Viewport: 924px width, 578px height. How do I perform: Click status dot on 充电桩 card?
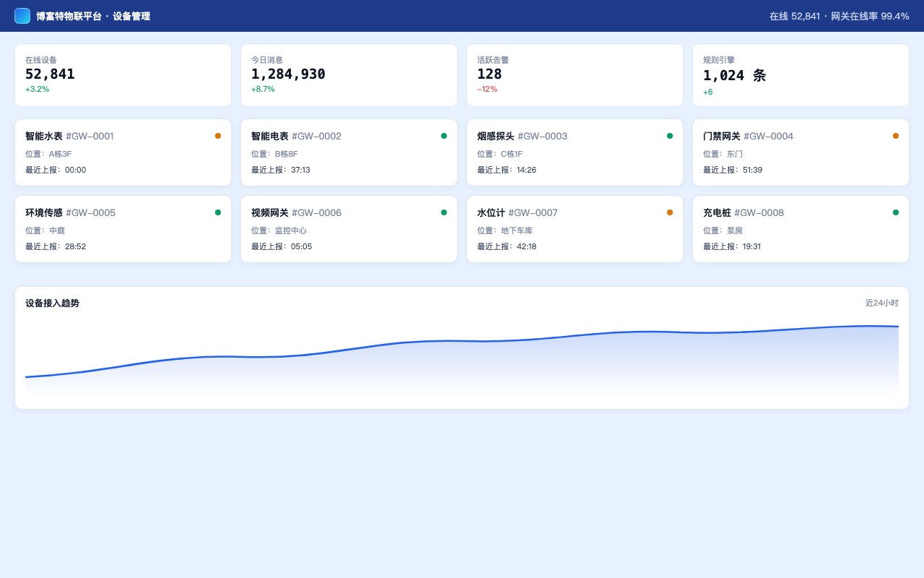tap(896, 212)
